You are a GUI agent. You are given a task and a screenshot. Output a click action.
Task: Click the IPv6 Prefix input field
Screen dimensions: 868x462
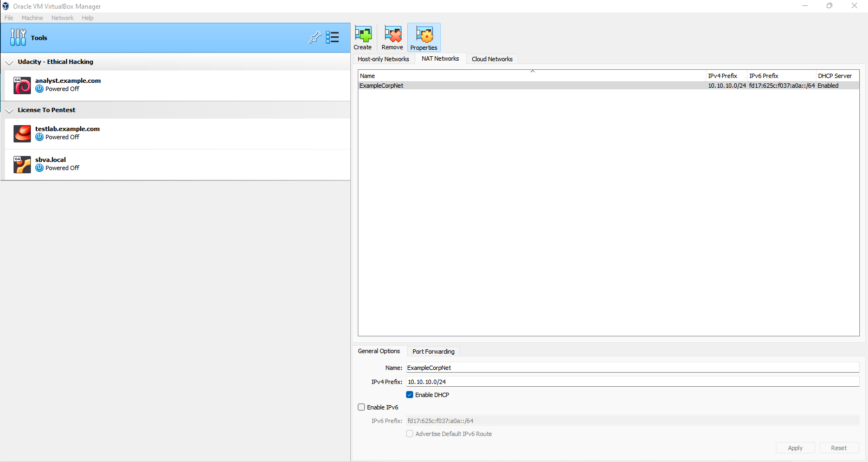pos(633,421)
